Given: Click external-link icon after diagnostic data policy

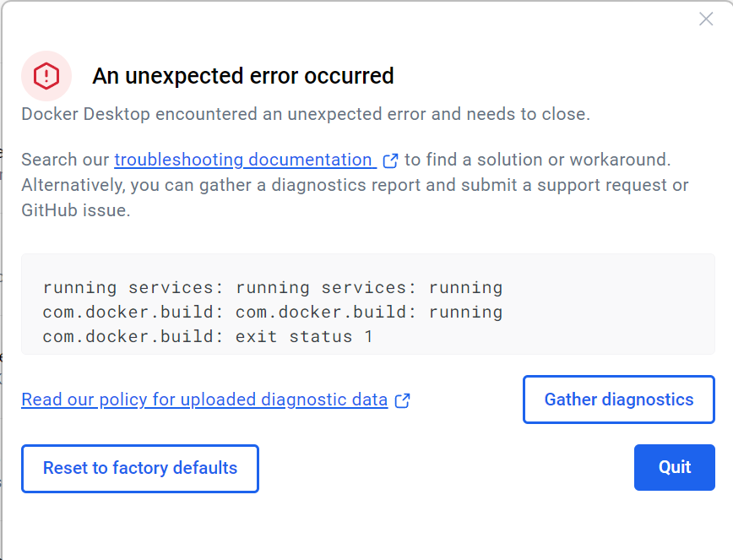Looking at the screenshot, I should tap(403, 400).
